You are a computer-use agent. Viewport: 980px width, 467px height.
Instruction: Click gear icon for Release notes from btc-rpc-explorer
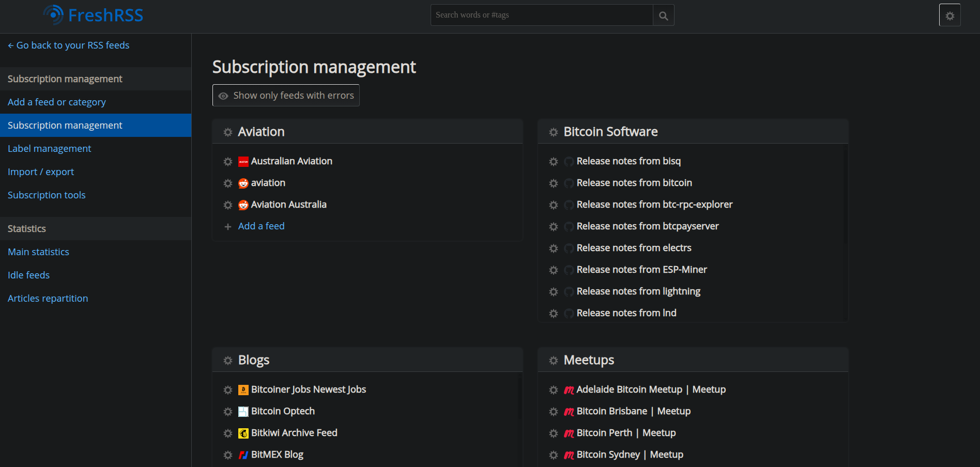coord(554,205)
